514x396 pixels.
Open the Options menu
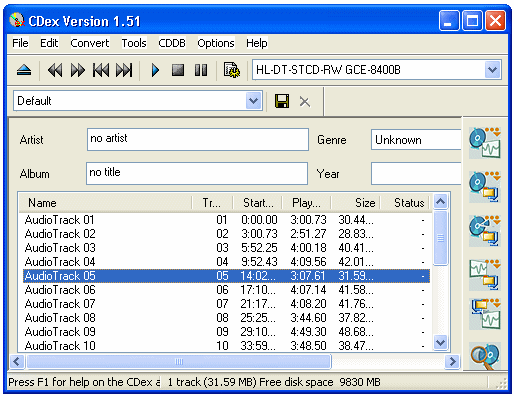pos(216,43)
